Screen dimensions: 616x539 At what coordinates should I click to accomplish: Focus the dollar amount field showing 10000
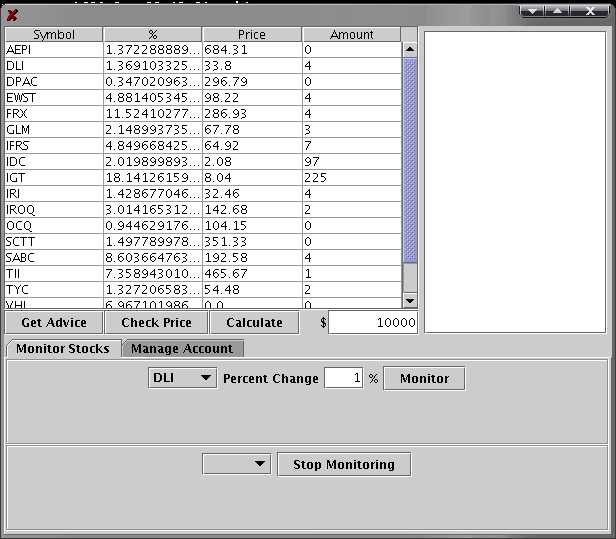coord(373,322)
